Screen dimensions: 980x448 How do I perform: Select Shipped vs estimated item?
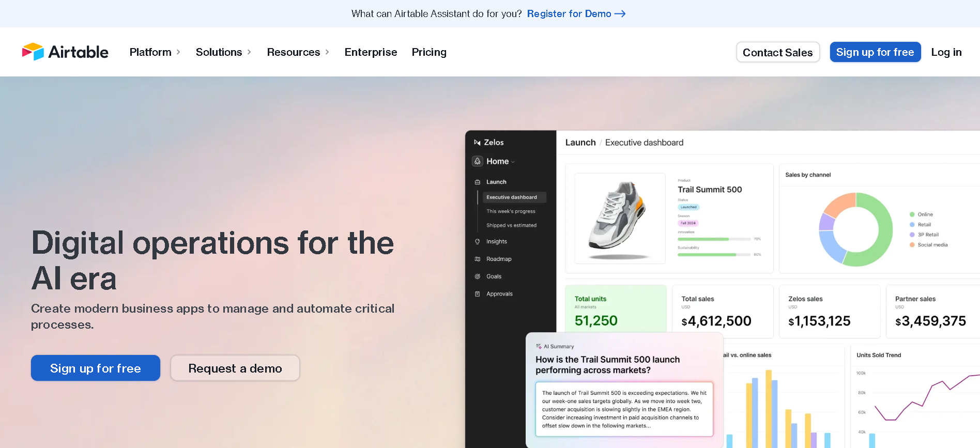pyautogui.click(x=511, y=225)
